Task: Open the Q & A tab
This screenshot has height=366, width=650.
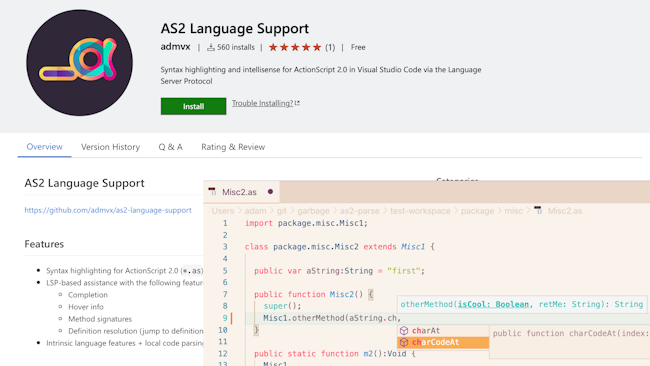Action: point(170,147)
